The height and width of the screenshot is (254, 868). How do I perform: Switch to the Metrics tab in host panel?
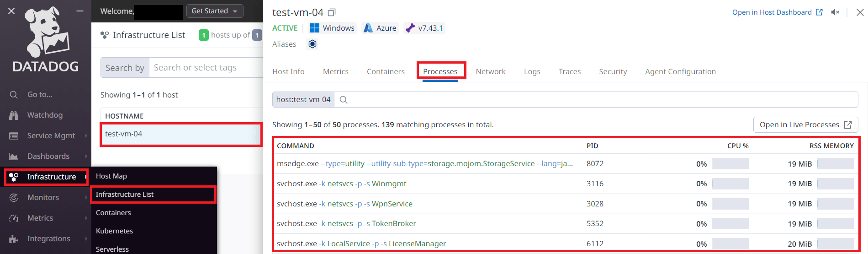pos(336,71)
